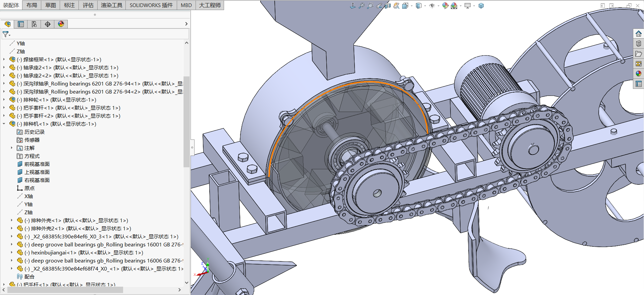Expand the 排种轮<1> component
Screen dimensions: 644x295
click(4, 100)
